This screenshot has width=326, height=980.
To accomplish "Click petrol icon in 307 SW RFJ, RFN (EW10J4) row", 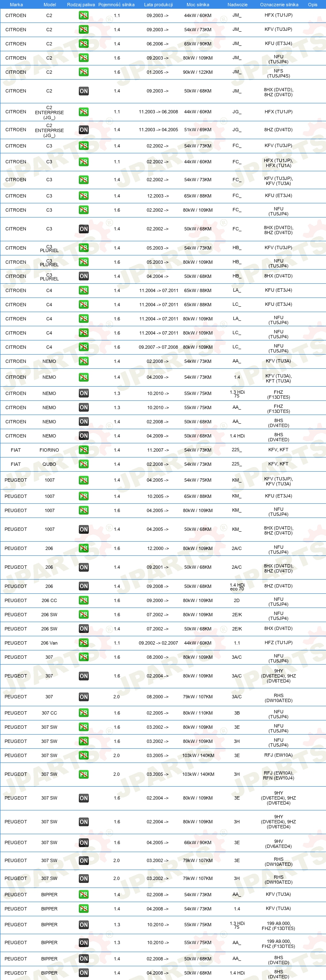I will [84, 774].
